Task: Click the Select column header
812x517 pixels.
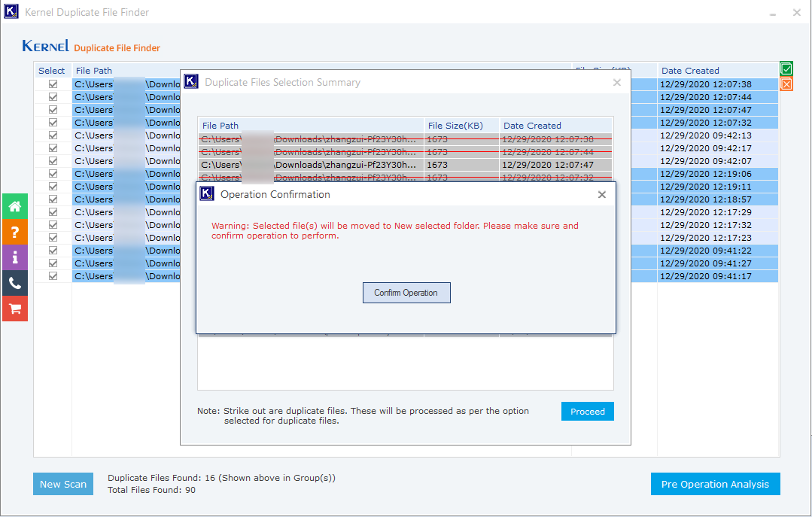Action: tap(52, 71)
